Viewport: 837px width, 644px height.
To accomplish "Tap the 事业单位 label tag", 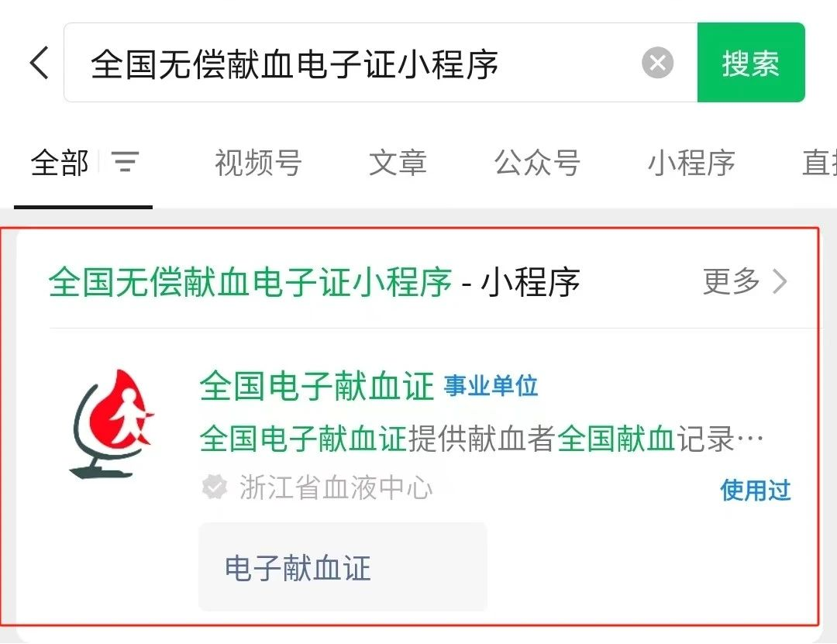I will click(x=491, y=385).
